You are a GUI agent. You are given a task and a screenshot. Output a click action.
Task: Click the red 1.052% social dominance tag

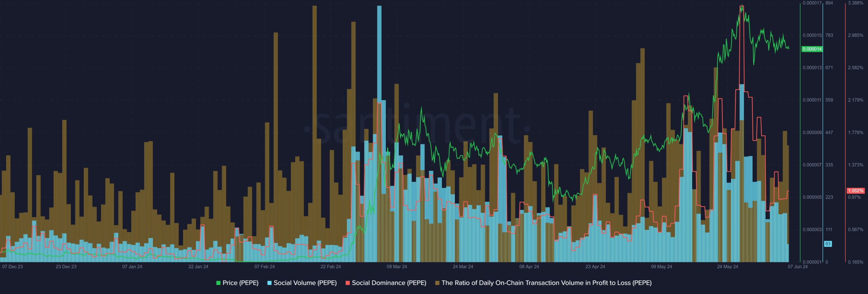click(856, 191)
